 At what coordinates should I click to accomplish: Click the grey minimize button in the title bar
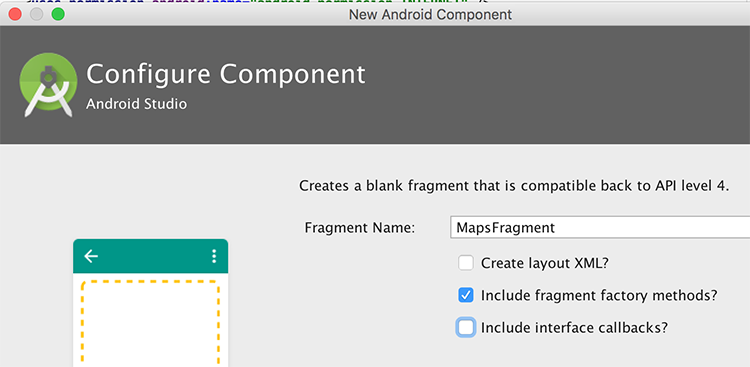point(37,14)
